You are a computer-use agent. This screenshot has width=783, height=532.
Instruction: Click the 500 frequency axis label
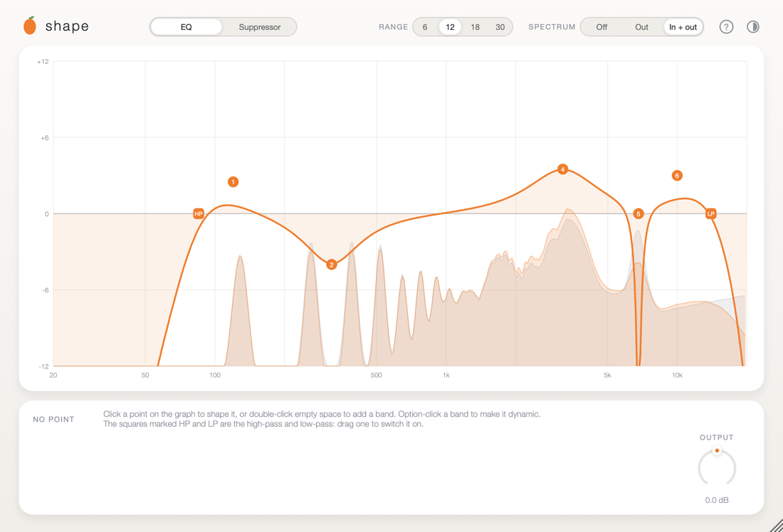[x=377, y=376]
